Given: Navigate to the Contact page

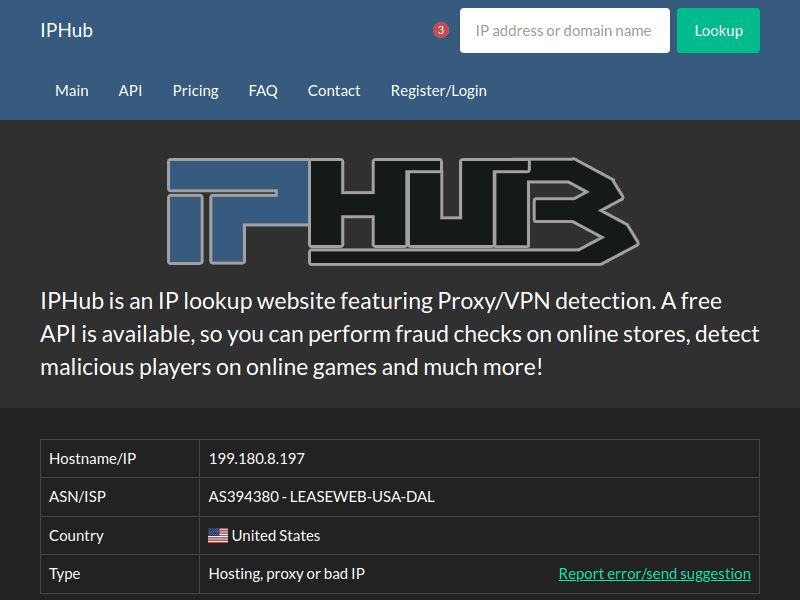Looking at the screenshot, I should click(334, 90).
